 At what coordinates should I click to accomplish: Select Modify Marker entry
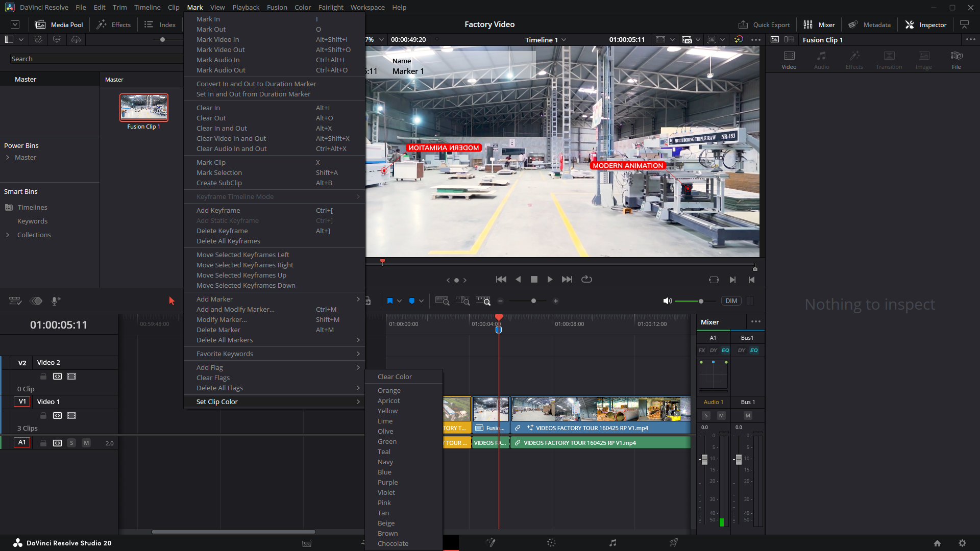[x=274, y=319]
